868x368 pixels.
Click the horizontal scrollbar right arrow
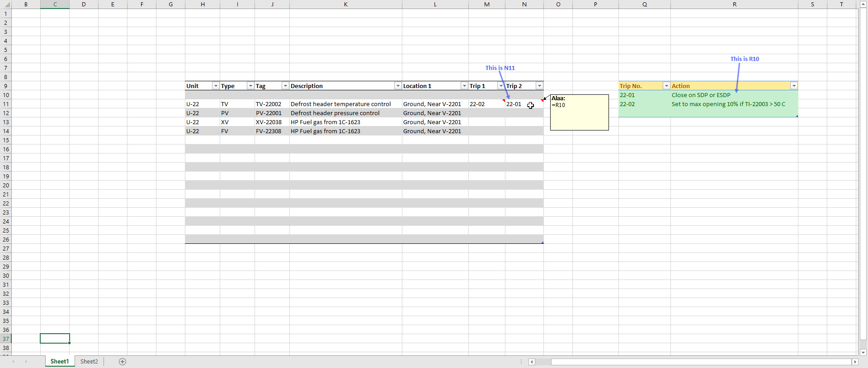pos(855,362)
